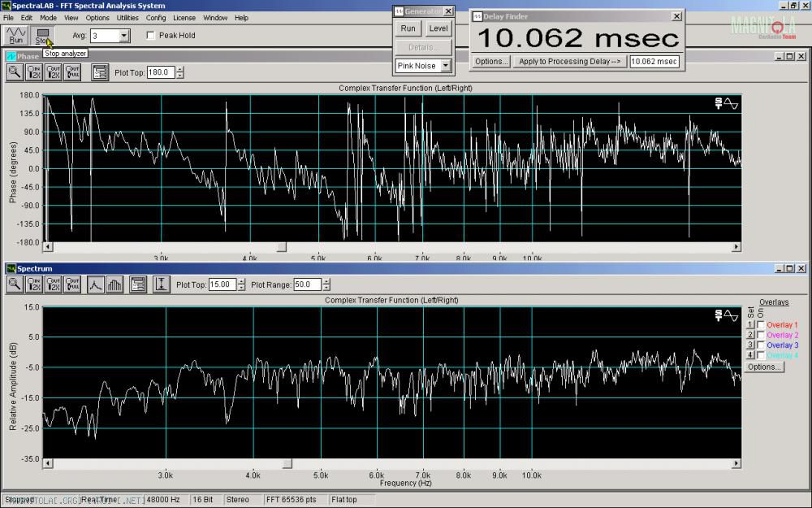Image resolution: width=812 pixels, height=508 pixels.
Task: Open the Utilities menu
Action: click(127, 18)
